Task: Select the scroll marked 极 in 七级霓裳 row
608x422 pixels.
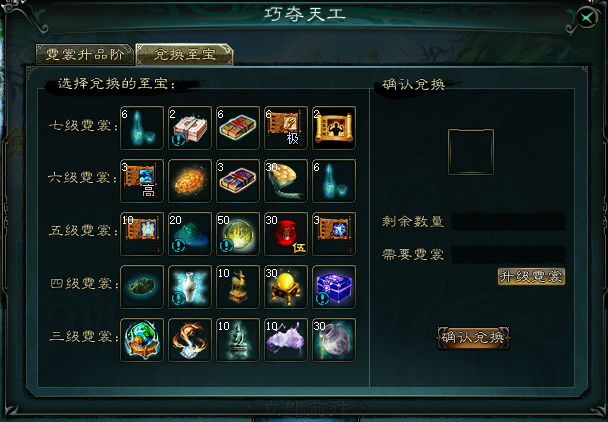Action: (286, 128)
